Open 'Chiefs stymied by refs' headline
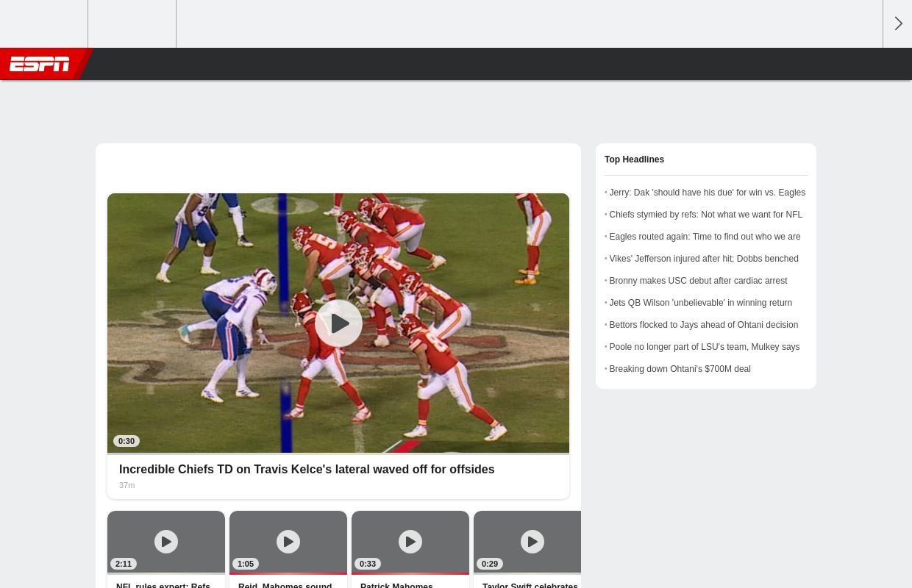 705,215
